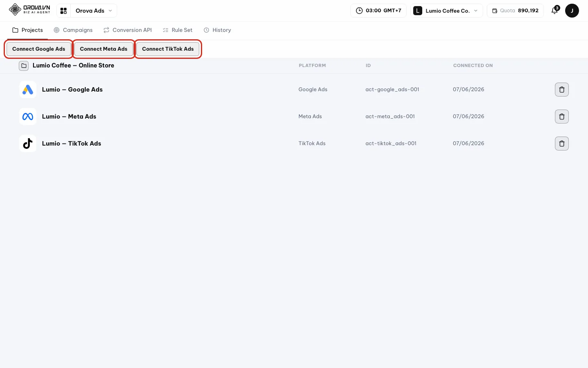Select the Lumio – TikTok Ads row name
The height and width of the screenshot is (368, 588).
[x=71, y=144]
